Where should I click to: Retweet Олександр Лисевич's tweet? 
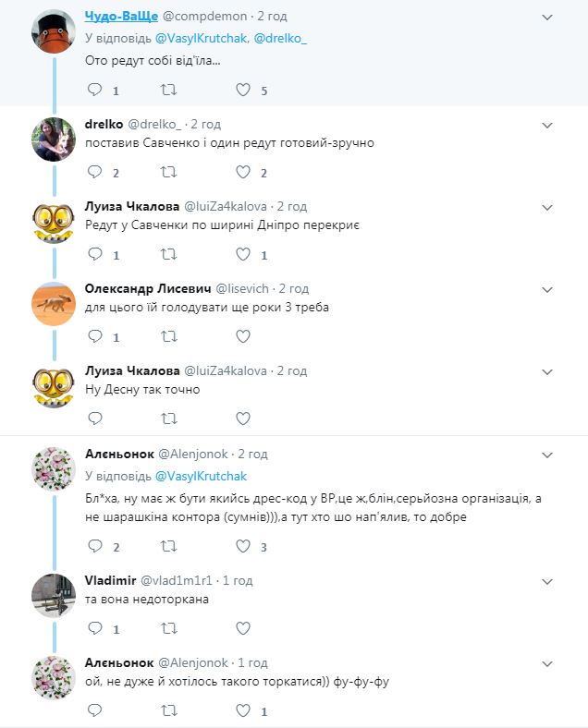[169, 336]
